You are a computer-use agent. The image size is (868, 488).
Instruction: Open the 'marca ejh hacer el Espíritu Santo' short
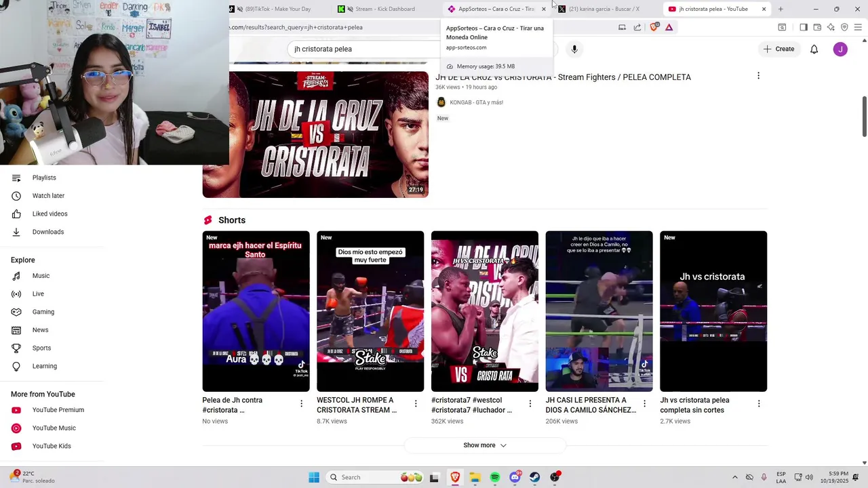(256, 311)
